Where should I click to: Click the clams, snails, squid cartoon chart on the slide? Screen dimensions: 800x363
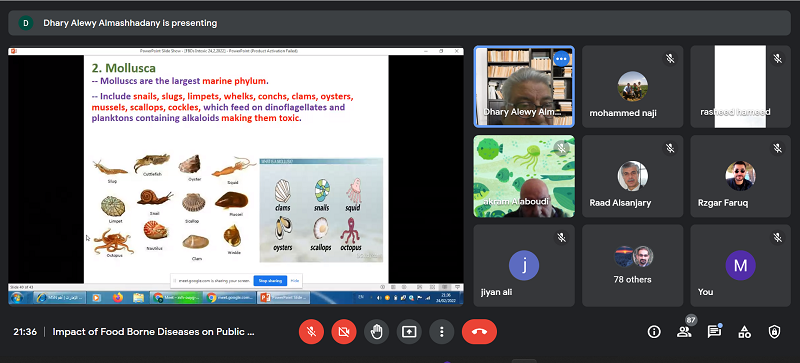(321, 210)
